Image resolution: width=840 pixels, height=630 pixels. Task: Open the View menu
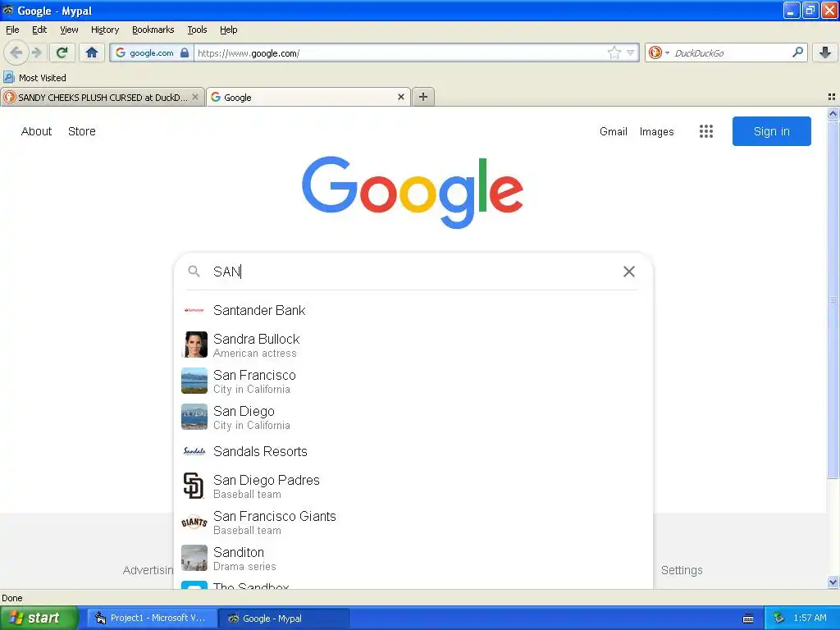69,30
